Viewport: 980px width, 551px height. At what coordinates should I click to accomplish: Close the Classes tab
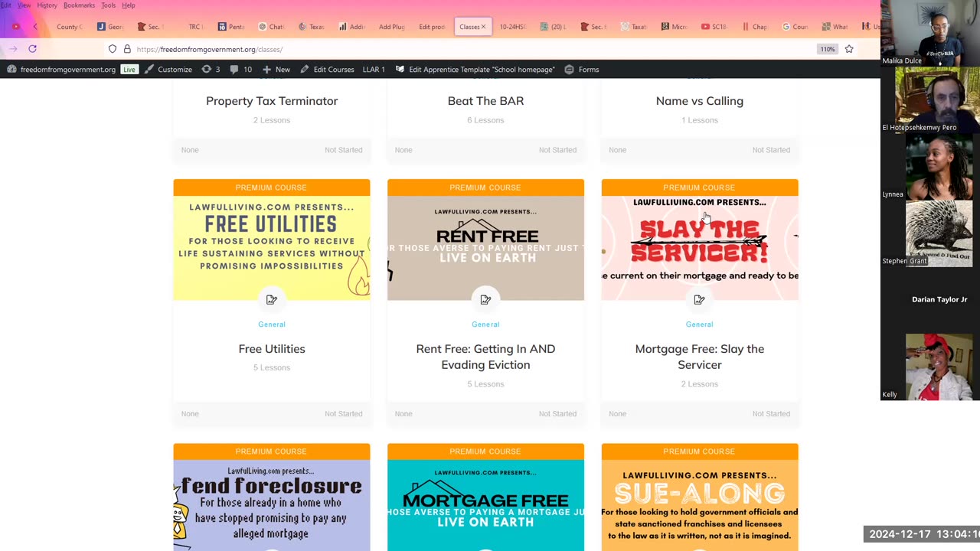point(483,27)
